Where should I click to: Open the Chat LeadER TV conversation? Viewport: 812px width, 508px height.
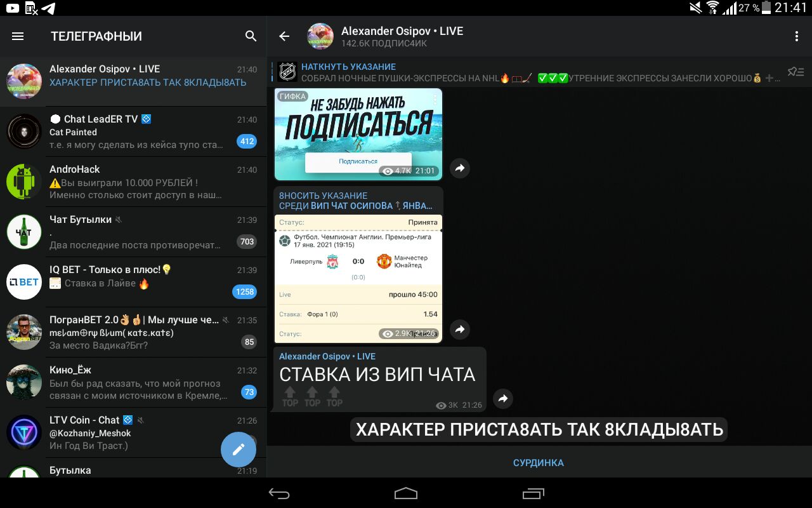(x=133, y=131)
